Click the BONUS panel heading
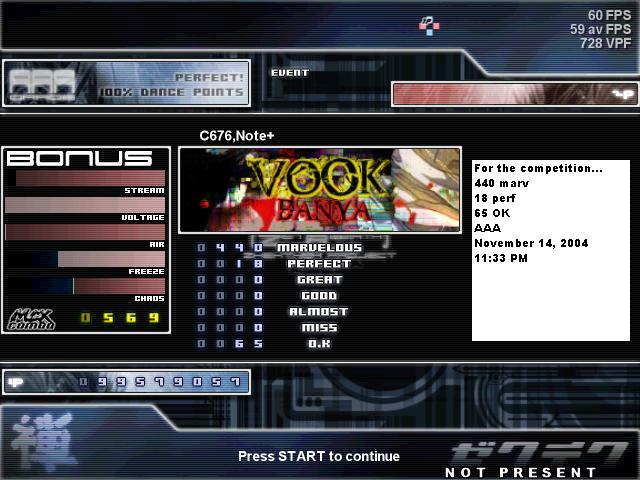The width and height of the screenshot is (640, 480). 80,159
